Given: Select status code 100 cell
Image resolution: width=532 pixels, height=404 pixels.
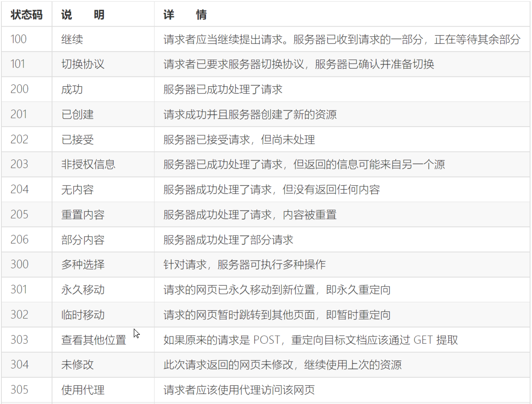Looking at the screenshot, I should point(19,39).
